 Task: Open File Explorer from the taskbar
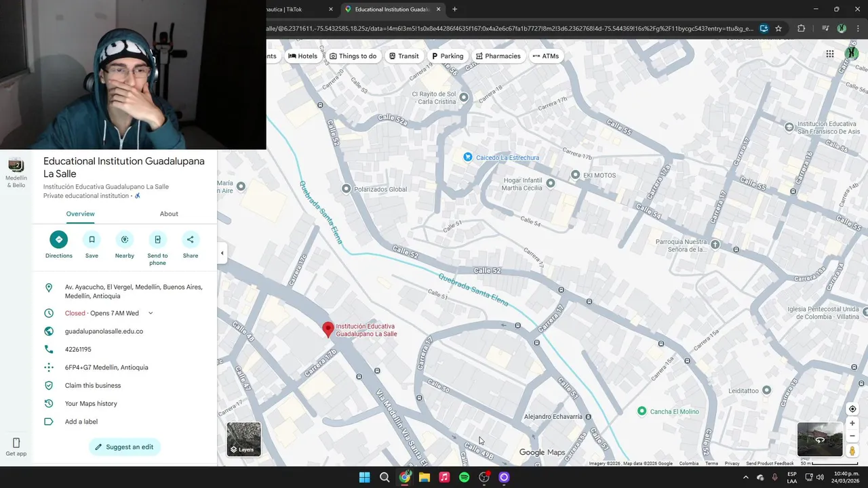click(x=425, y=477)
